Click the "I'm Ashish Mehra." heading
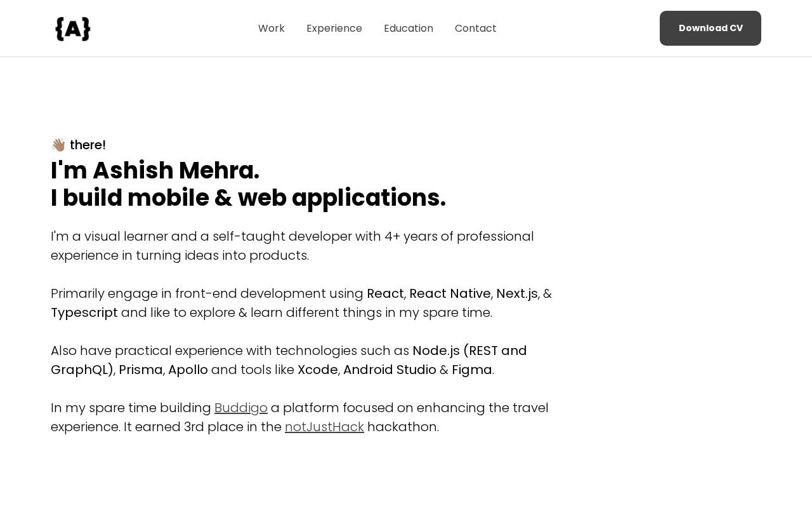 [155, 171]
